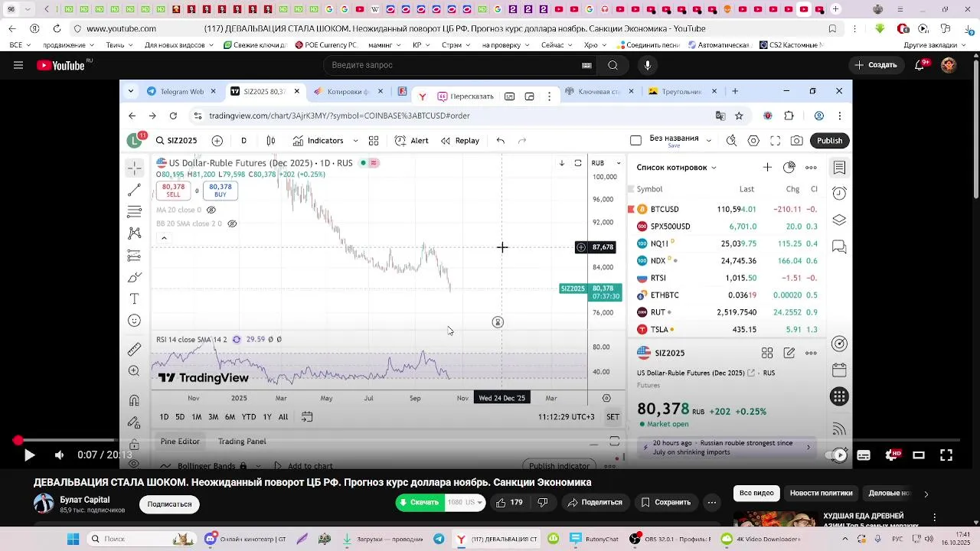Select the text annotation tool

[135, 298]
